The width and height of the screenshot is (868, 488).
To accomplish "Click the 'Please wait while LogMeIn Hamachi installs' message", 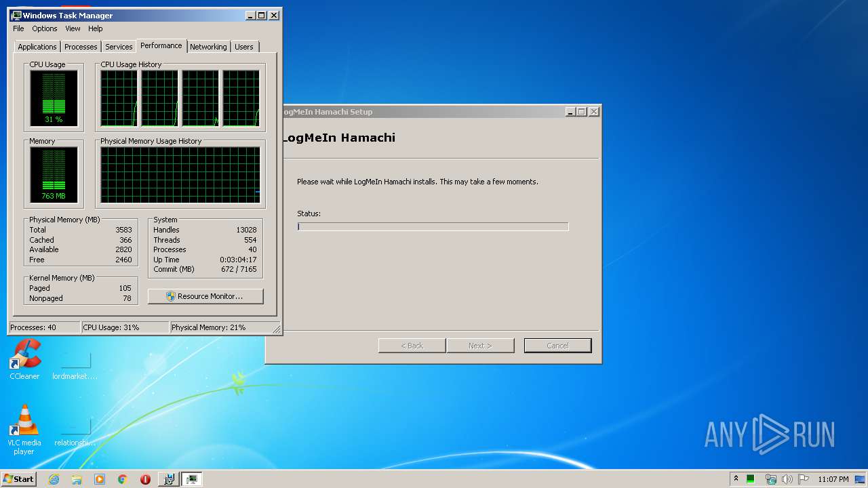I will tap(418, 182).
